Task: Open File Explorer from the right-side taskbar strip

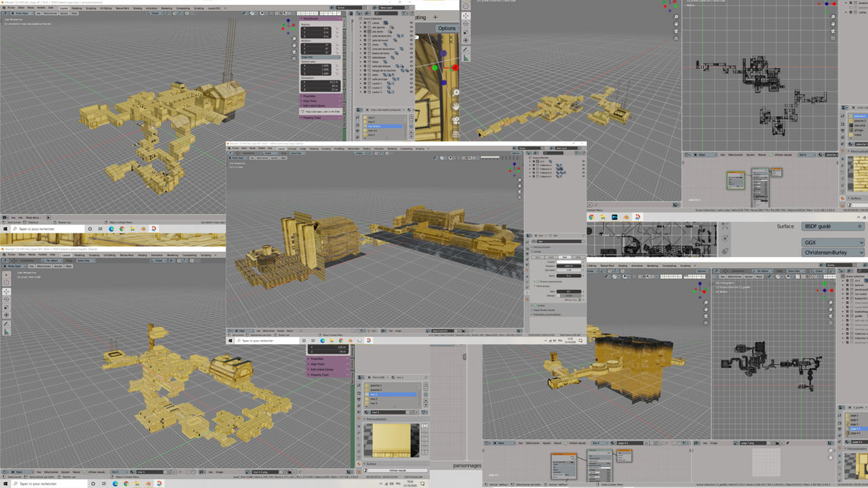Action: [x=603, y=217]
